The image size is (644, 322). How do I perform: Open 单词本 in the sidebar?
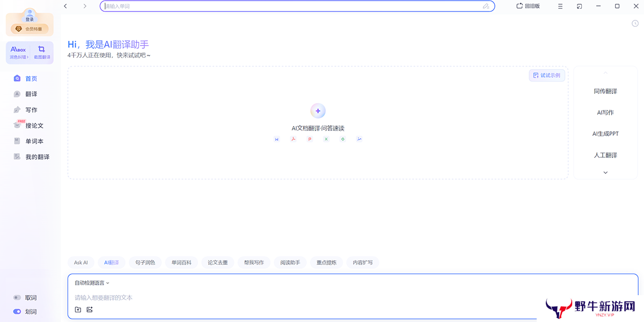(x=34, y=141)
